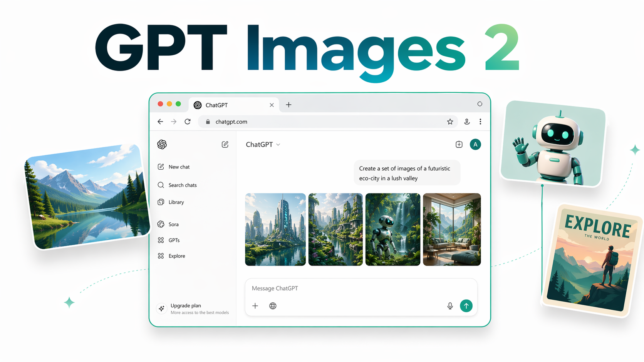Screen dimensions: 644x362
Task: Open a new browser tab
Action: [288, 105]
